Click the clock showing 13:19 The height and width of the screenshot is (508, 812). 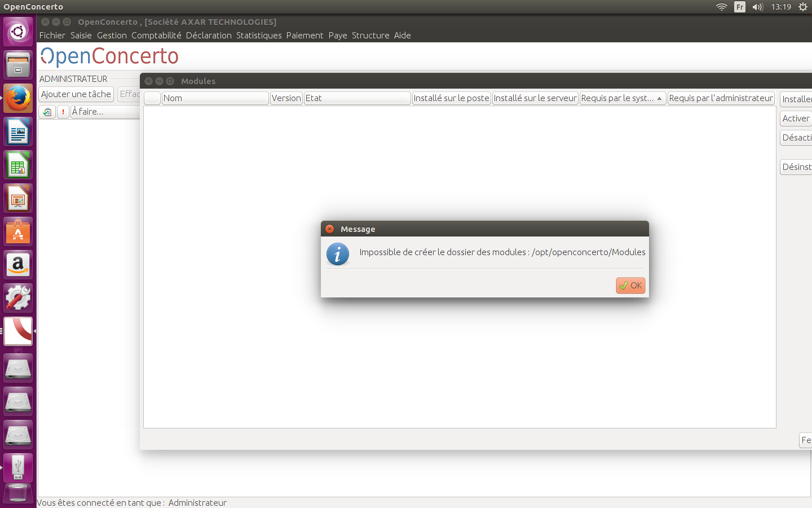[x=781, y=7]
